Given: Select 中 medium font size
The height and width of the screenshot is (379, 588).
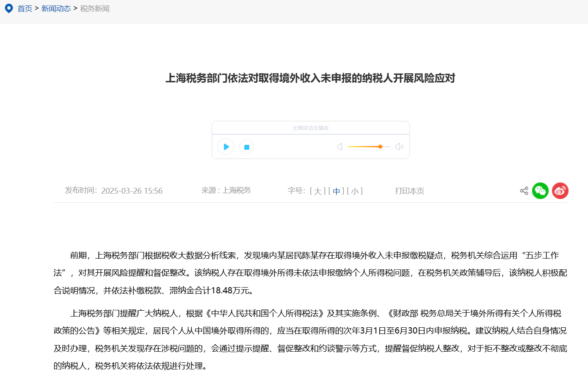Looking at the screenshot, I should point(336,191).
